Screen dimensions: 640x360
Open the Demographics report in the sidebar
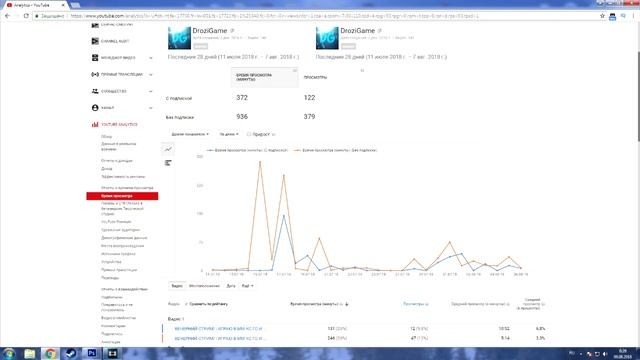click(x=124, y=238)
